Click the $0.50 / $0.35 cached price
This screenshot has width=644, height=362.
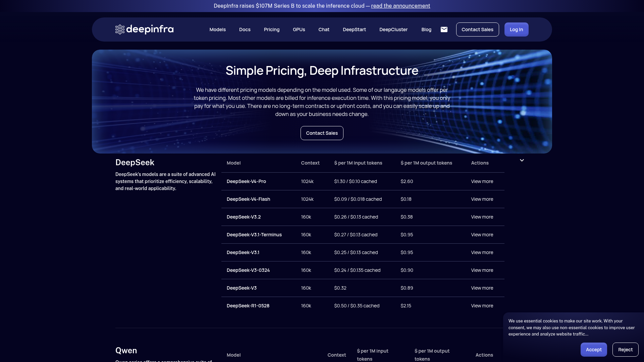[357, 306]
